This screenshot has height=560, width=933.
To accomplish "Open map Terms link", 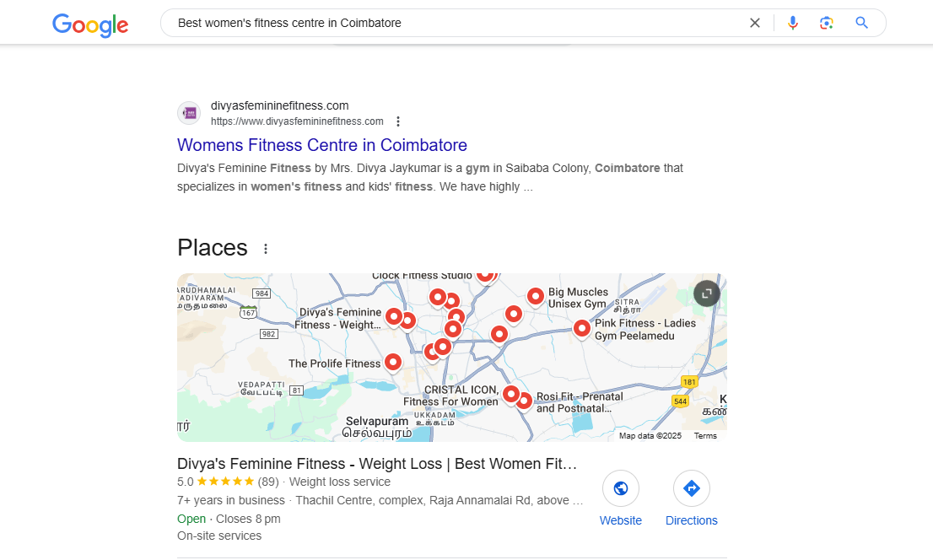I will click(705, 436).
